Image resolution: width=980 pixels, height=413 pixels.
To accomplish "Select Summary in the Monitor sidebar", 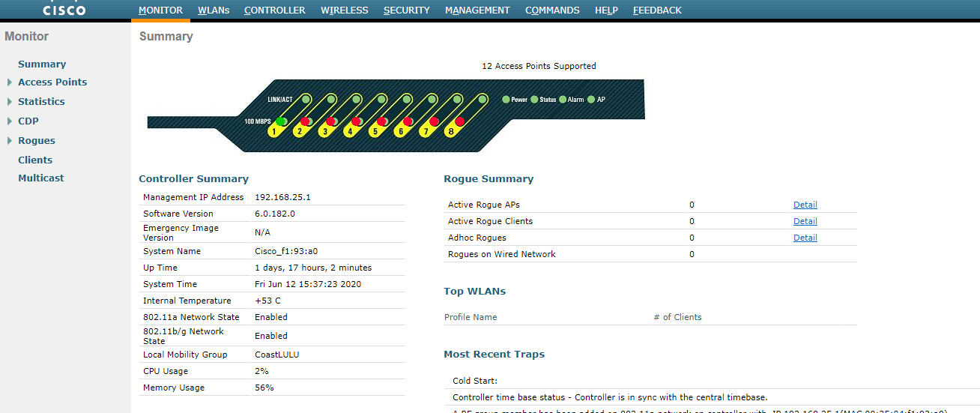I will 42,64.
